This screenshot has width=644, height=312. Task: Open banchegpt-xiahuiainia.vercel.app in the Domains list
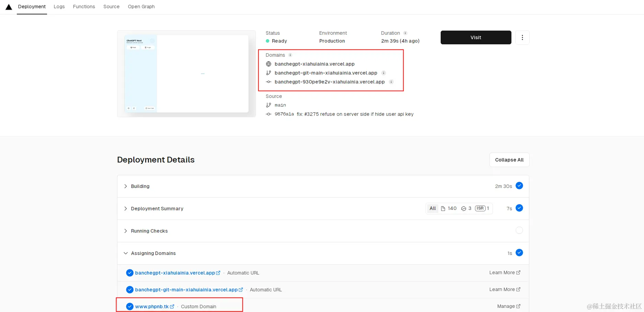[315, 64]
